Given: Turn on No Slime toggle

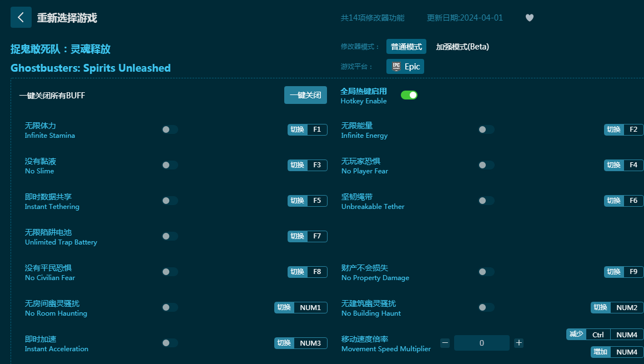Looking at the screenshot, I should [170, 165].
